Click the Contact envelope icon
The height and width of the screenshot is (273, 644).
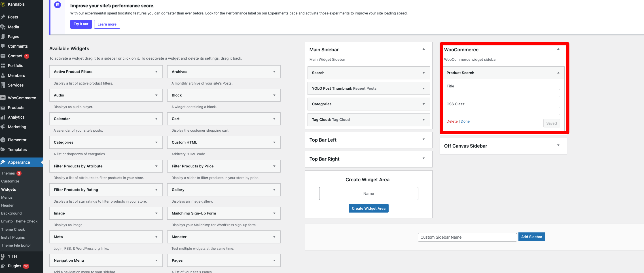[x=3, y=56]
